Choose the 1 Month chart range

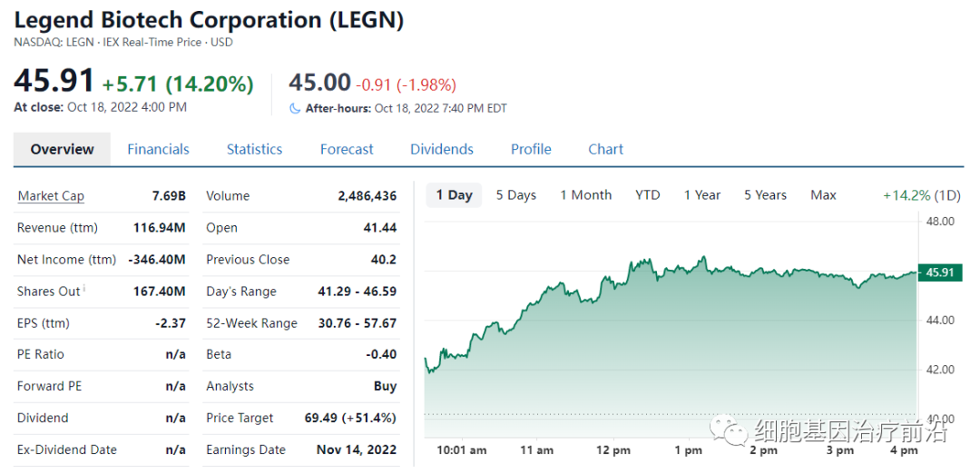tap(585, 195)
